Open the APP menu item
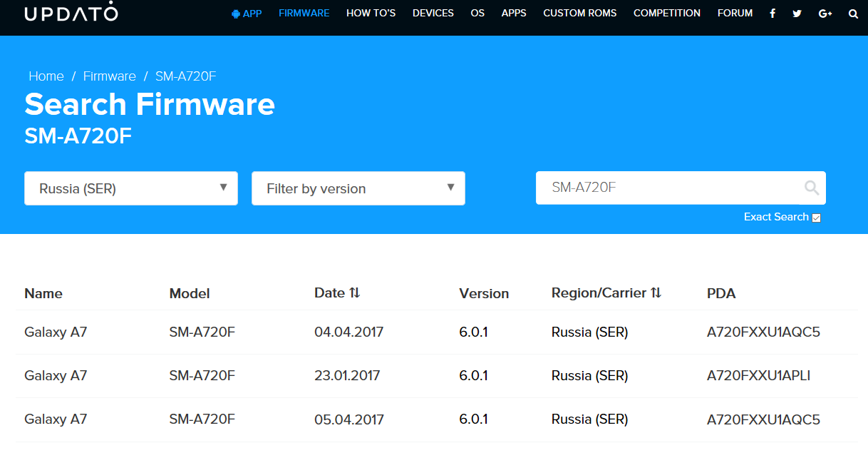Screen dimensions: 868x458 tap(247, 14)
